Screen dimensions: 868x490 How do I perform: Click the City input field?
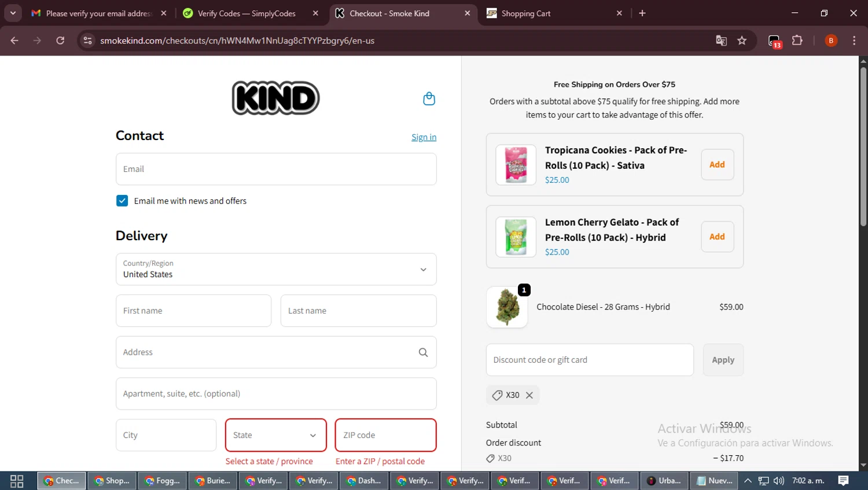[166, 435]
